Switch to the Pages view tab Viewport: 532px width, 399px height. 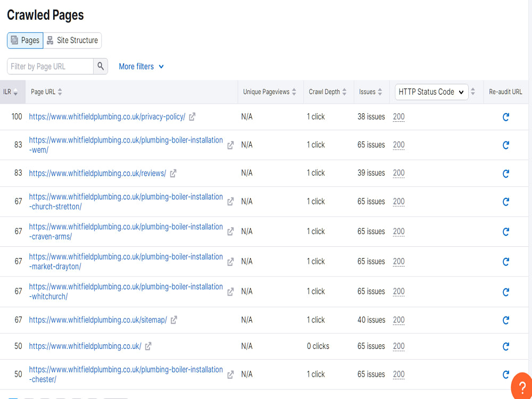click(x=25, y=40)
